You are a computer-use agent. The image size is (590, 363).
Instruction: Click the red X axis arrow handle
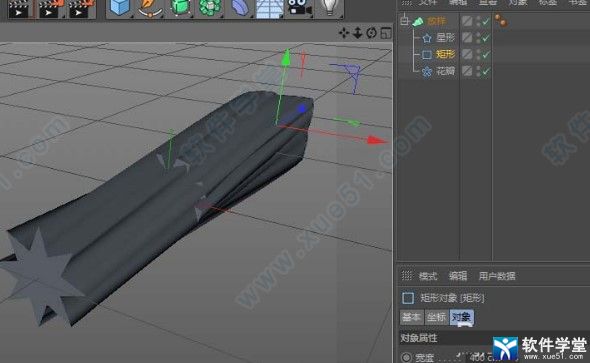click(377, 140)
